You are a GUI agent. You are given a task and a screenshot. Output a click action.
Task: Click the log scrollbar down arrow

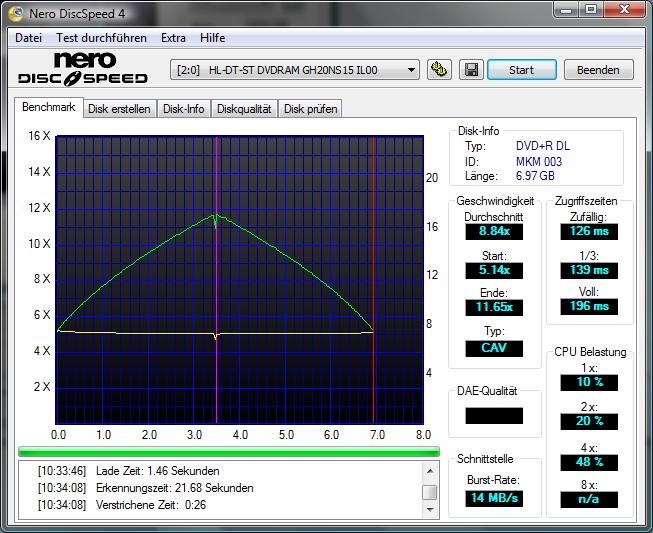[430, 509]
